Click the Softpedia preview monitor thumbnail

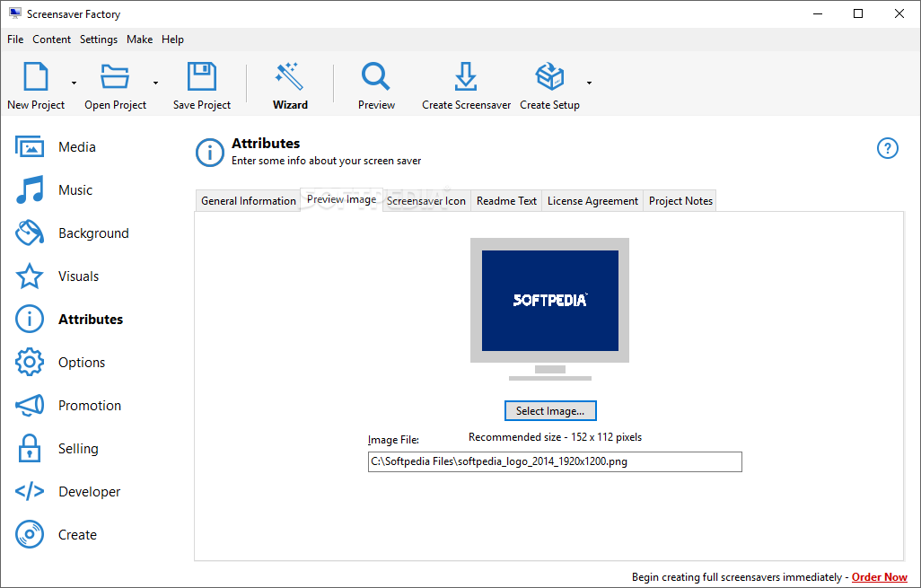tap(549, 309)
